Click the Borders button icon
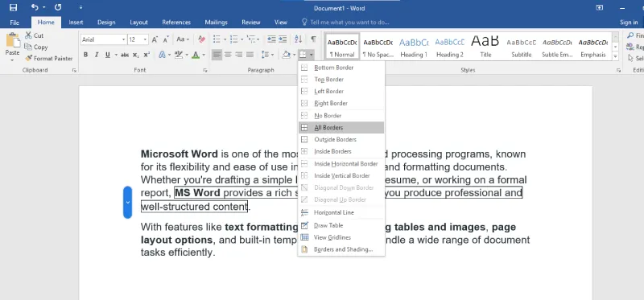Screen dimensions: 644x300 pyautogui.click(x=303, y=55)
